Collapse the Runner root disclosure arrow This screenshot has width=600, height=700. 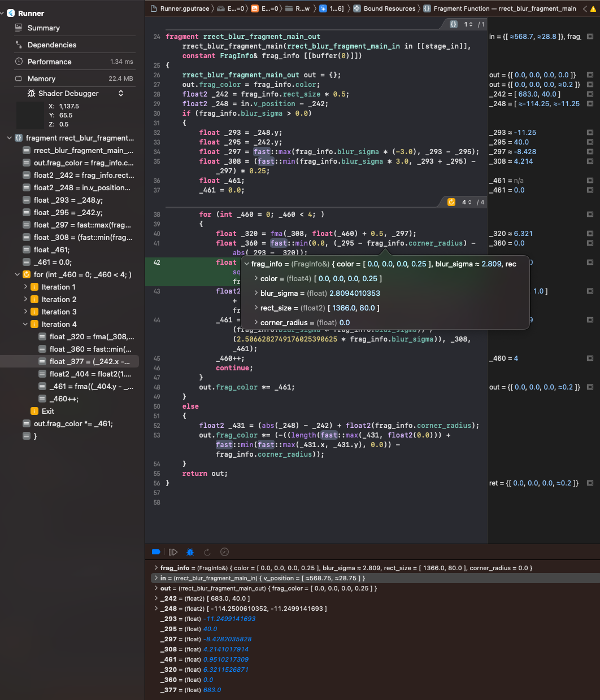pos(3,13)
